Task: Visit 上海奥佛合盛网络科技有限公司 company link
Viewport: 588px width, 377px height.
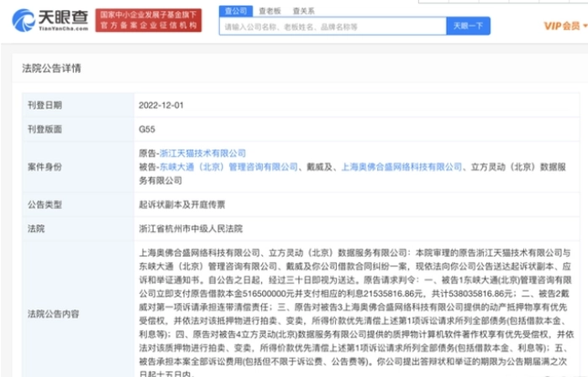Action: click(x=398, y=167)
